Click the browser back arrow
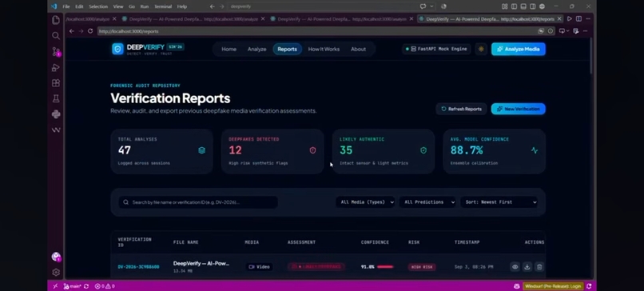This screenshot has height=291, width=644. [71, 31]
